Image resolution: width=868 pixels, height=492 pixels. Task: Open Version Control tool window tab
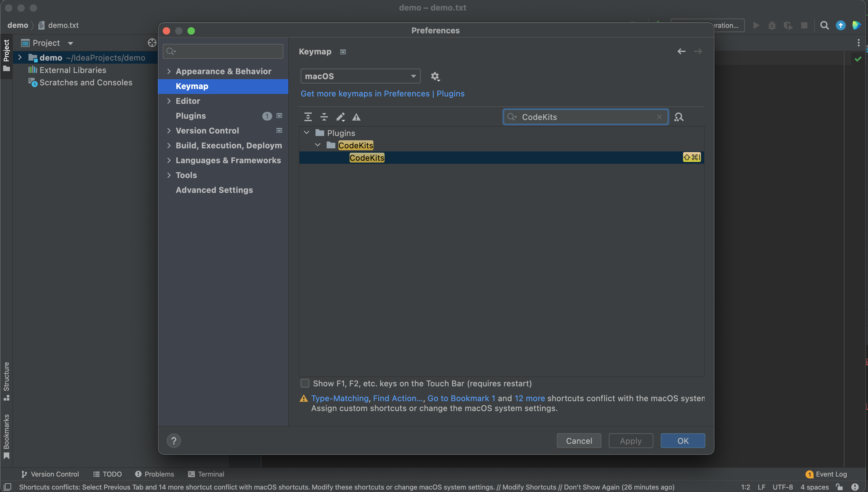50,474
